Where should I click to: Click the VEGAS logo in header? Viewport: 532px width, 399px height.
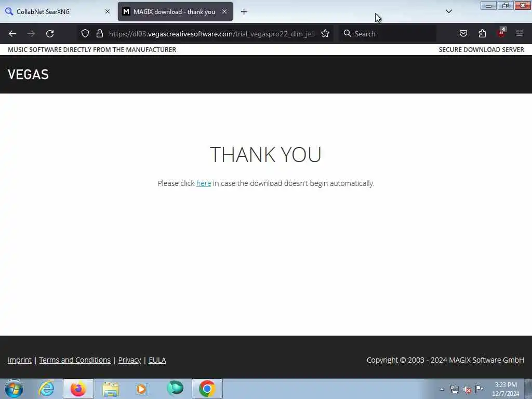pyautogui.click(x=28, y=74)
